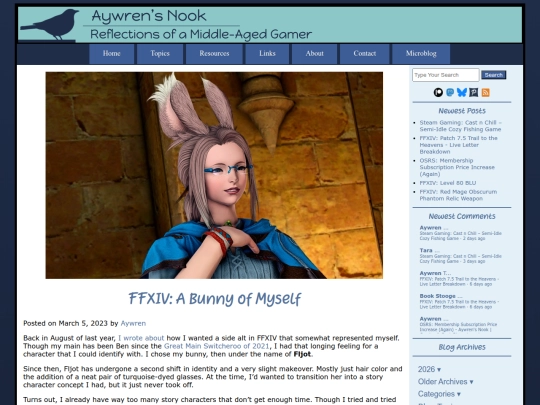
Task: Click the blackbird site logo
Action: 50,24
